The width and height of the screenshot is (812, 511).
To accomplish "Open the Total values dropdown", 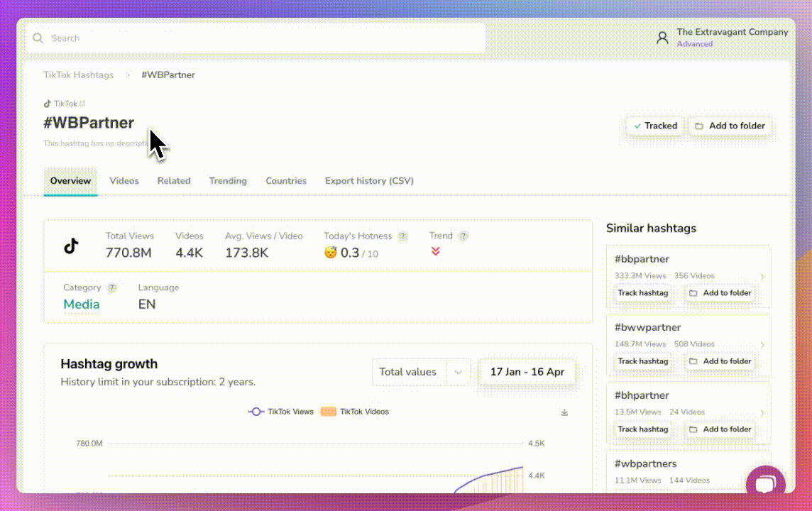I will click(x=420, y=372).
